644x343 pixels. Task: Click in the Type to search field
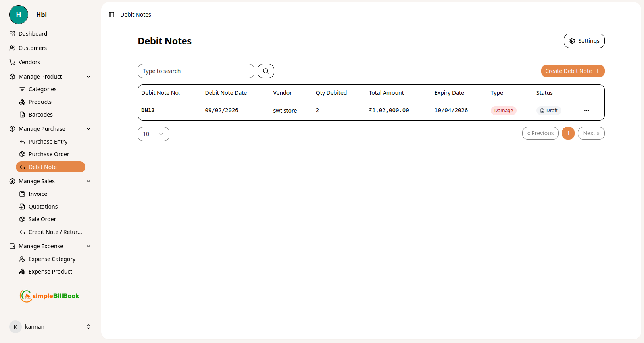(x=196, y=71)
